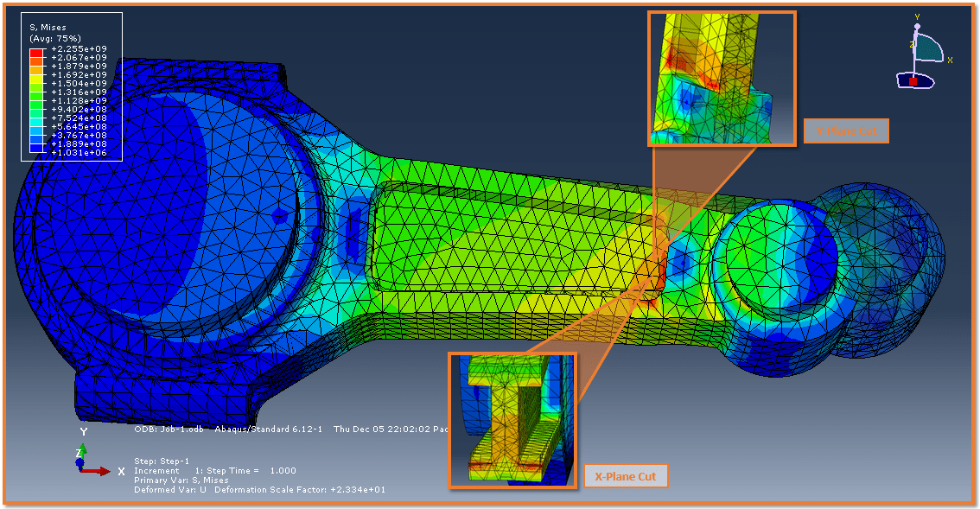Click the red top swatch in the Mises legend
Viewport: 980px width, 509px height.
(37, 53)
